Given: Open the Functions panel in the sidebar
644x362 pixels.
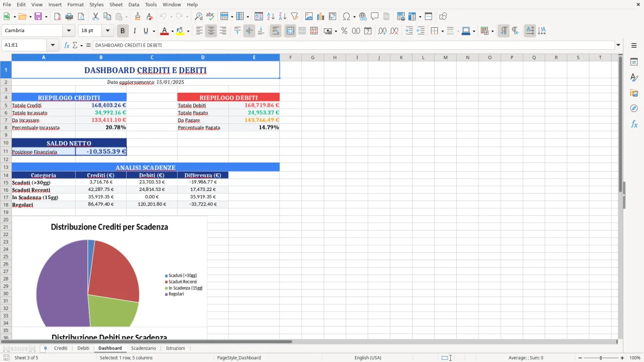Looking at the screenshot, I should coord(634,124).
